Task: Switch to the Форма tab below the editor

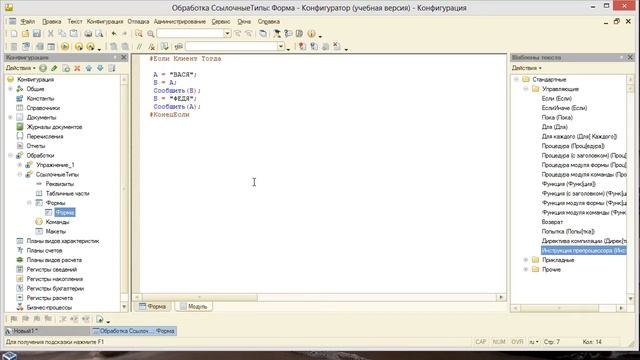Action: tap(153, 307)
